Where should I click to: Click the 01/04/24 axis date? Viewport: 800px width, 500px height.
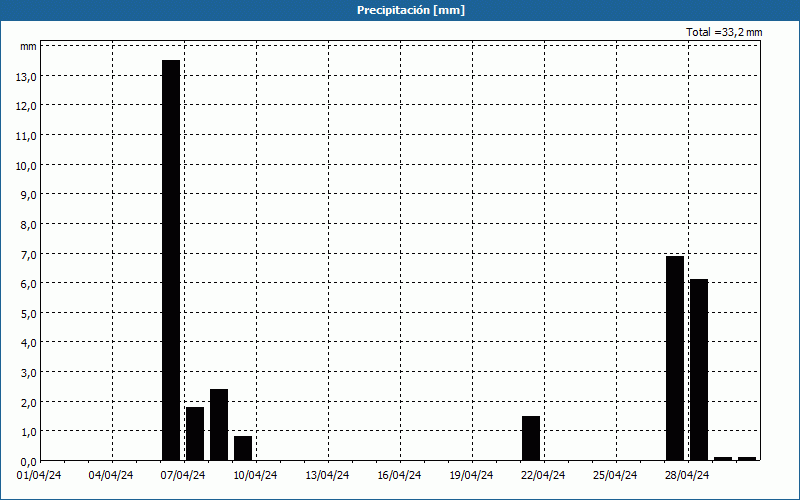click(x=39, y=475)
